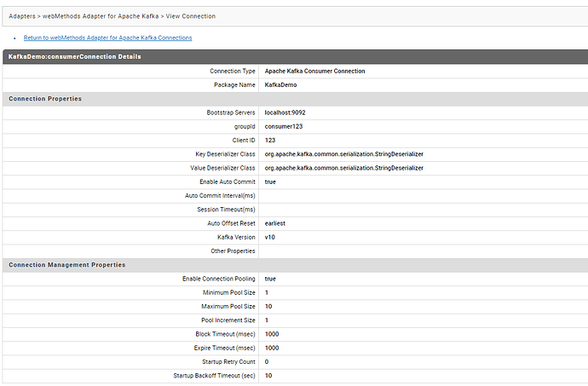Click the Maximum Pool Size label
588x386 pixels.
point(228,307)
